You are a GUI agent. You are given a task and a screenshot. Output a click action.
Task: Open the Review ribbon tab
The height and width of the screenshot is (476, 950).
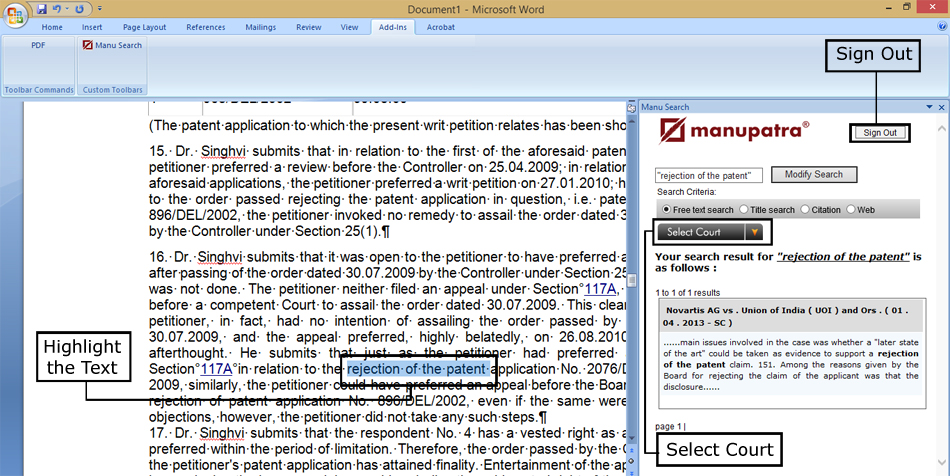click(x=308, y=27)
